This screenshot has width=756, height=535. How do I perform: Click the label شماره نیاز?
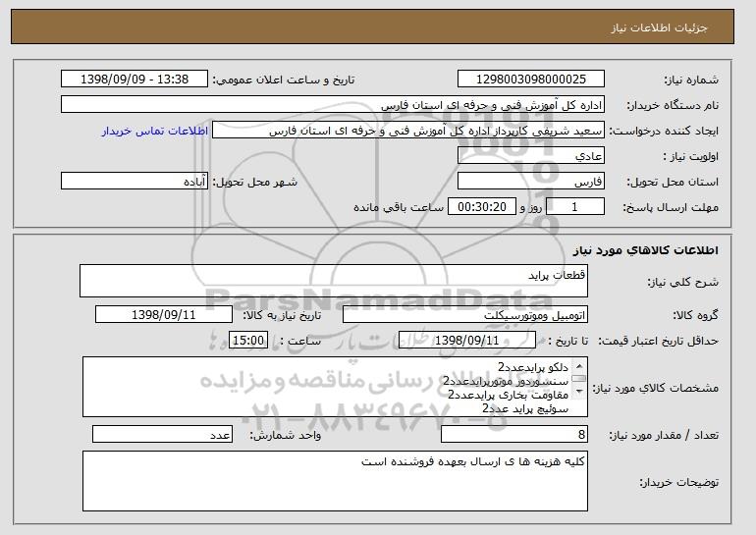tap(691, 80)
